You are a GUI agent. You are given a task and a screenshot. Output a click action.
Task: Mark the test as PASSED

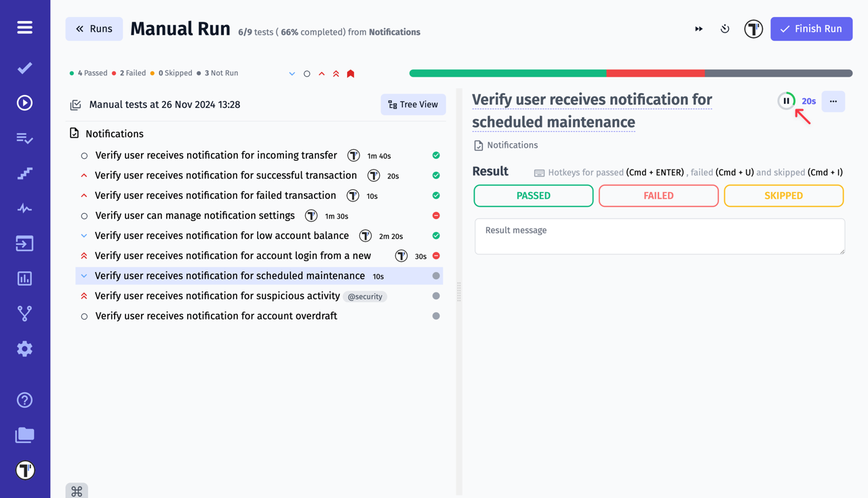pos(533,195)
